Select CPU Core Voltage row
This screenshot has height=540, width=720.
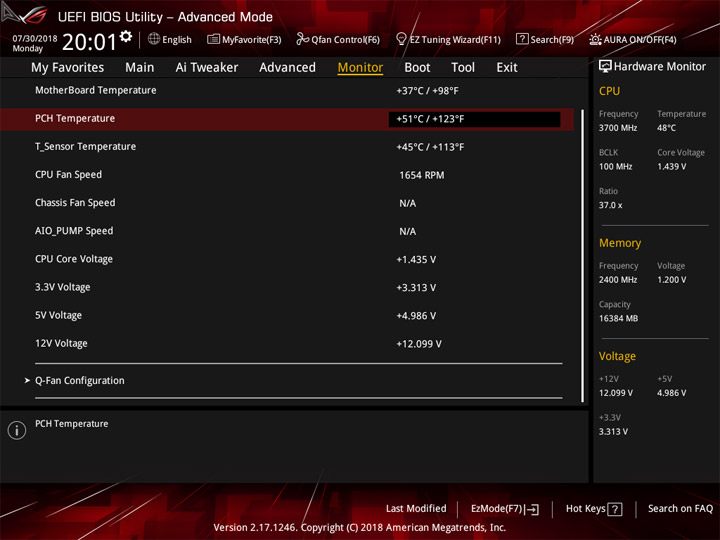pos(287,259)
